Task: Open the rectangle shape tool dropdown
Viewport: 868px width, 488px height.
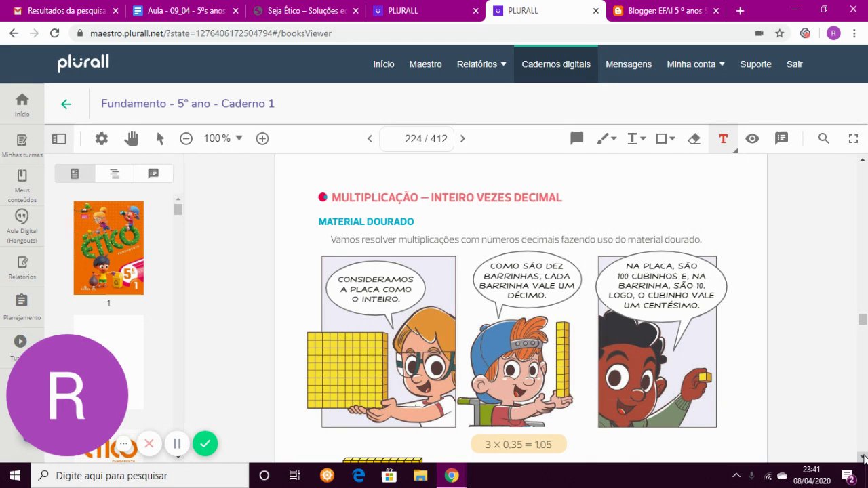Action: coord(665,138)
